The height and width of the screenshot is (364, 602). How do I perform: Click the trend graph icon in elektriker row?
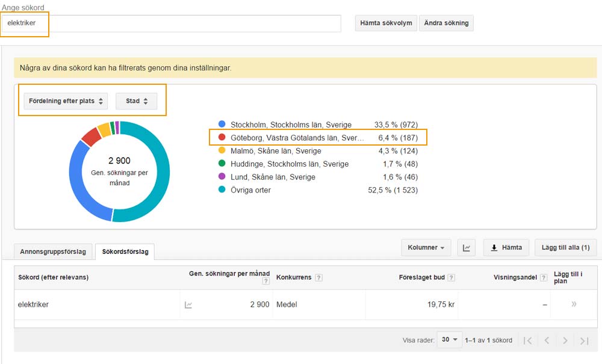tap(188, 305)
